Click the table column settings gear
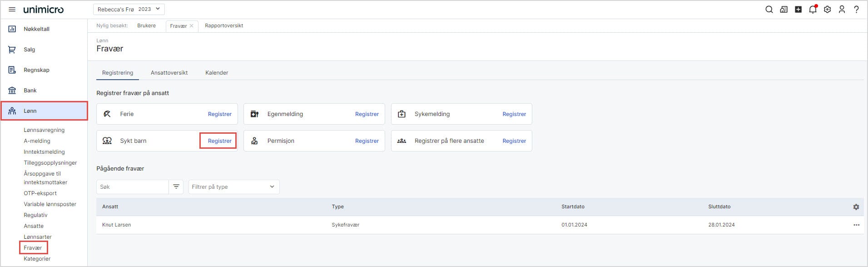Image resolution: width=868 pixels, height=267 pixels. point(856,207)
